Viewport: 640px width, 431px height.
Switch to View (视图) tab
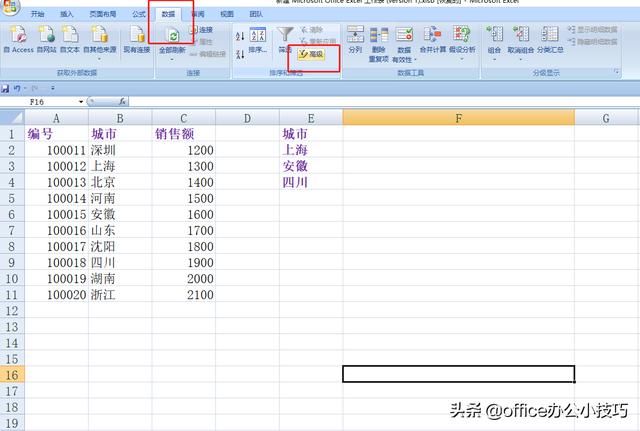click(x=227, y=14)
